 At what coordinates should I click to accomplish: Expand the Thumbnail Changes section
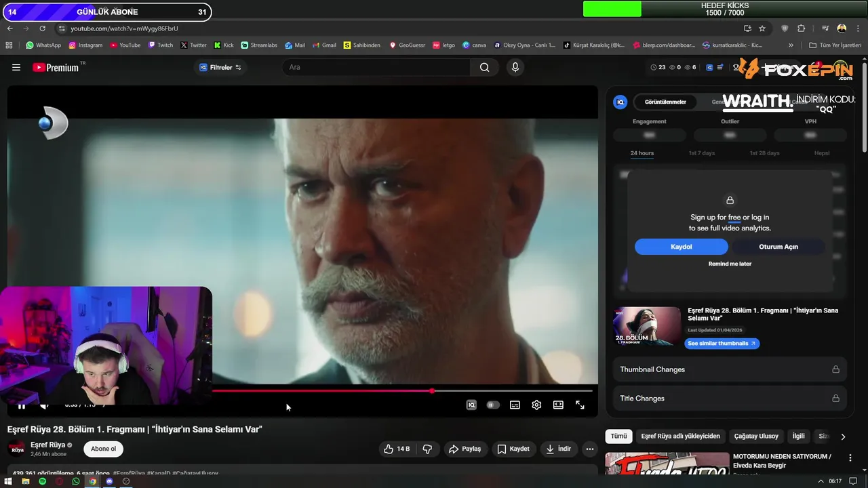[x=730, y=369]
